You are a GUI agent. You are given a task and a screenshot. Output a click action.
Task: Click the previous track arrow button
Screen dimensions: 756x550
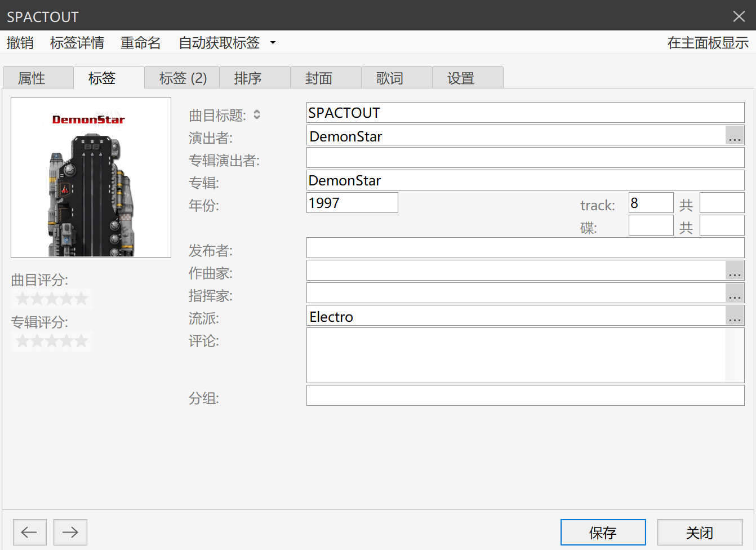tap(29, 532)
